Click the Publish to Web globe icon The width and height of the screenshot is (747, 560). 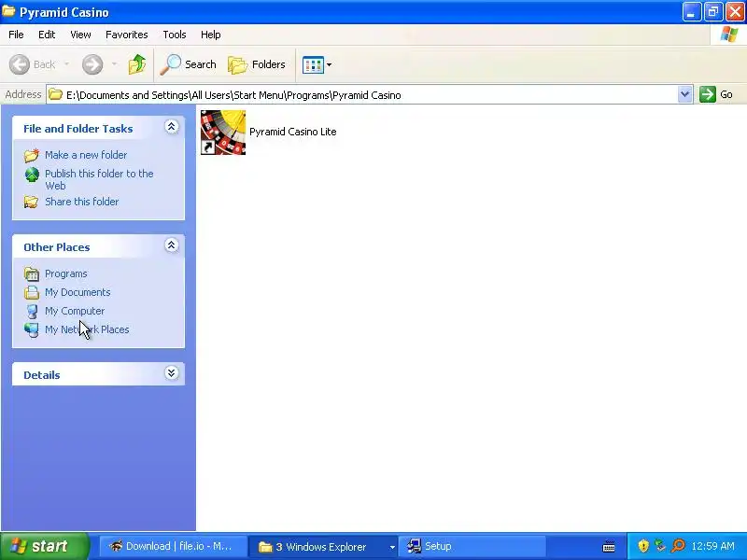point(32,175)
